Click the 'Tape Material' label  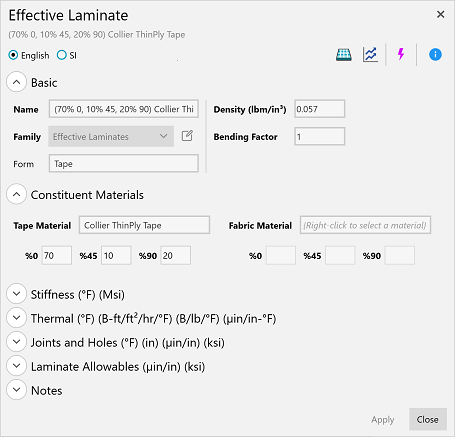42,226
